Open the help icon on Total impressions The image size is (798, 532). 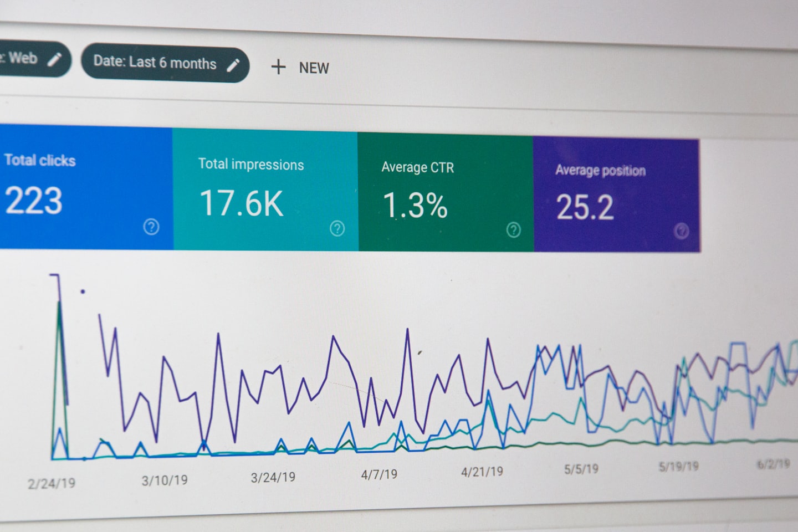(x=337, y=228)
